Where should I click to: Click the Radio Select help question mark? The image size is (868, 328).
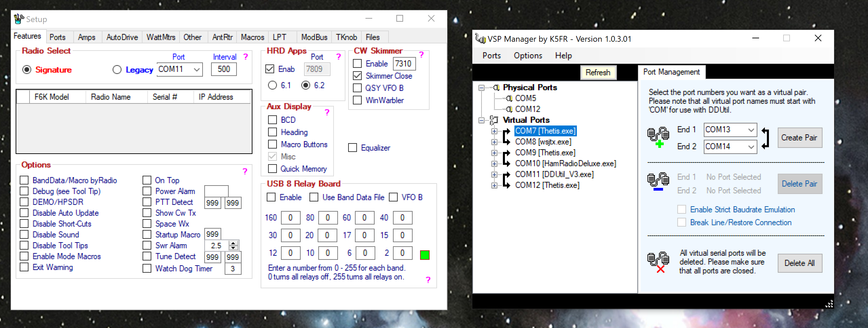246,57
